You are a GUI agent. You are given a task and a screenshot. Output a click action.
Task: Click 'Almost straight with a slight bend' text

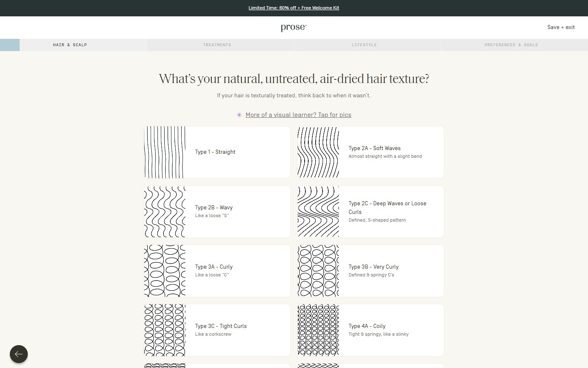[x=385, y=156]
